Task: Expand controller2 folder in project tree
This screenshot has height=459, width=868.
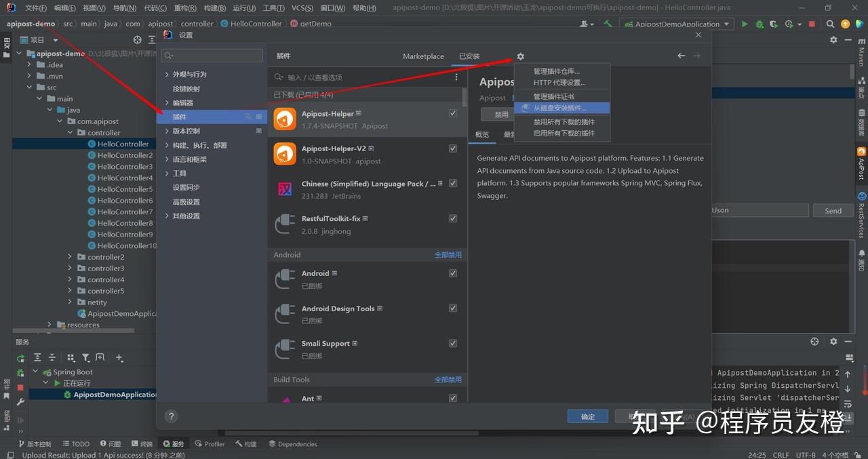Action: tap(70, 257)
